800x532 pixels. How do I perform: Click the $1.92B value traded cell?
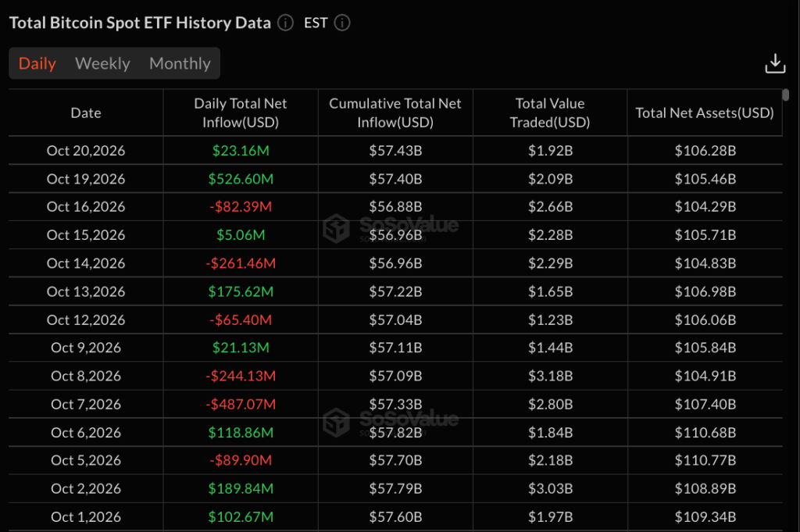[x=550, y=151]
